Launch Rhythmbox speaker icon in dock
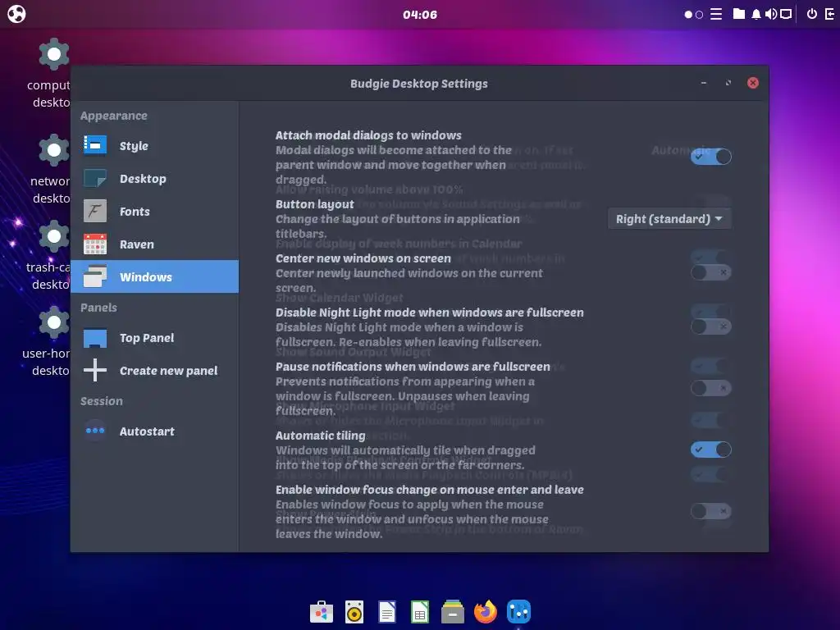Screen dimensions: 840x630 (x=354, y=612)
